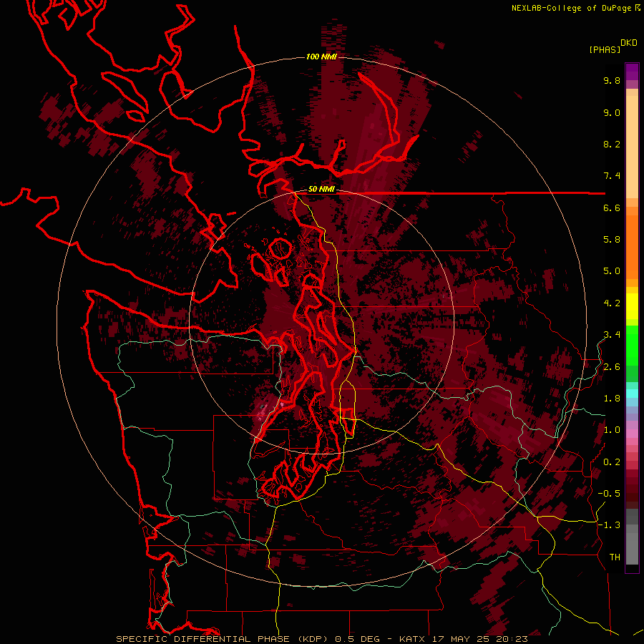
Task: Click the 4.2 value on the color scale
Action: pos(612,303)
